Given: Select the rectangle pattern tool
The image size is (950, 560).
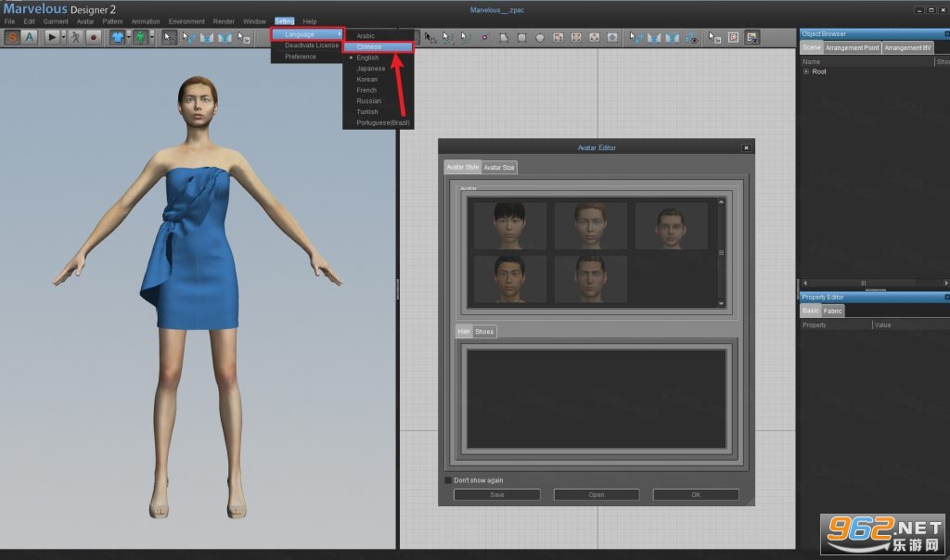Looking at the screenshot, I should [521, 37].
